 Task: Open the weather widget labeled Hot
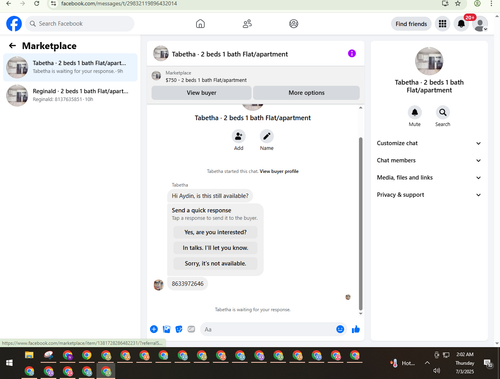coord(403,363)
